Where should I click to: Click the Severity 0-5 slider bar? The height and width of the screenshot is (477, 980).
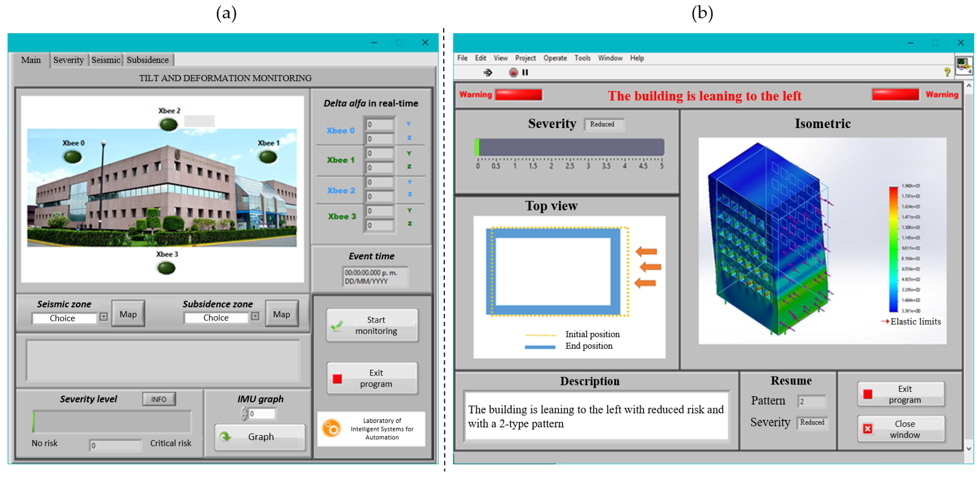[x=570, y=148]
